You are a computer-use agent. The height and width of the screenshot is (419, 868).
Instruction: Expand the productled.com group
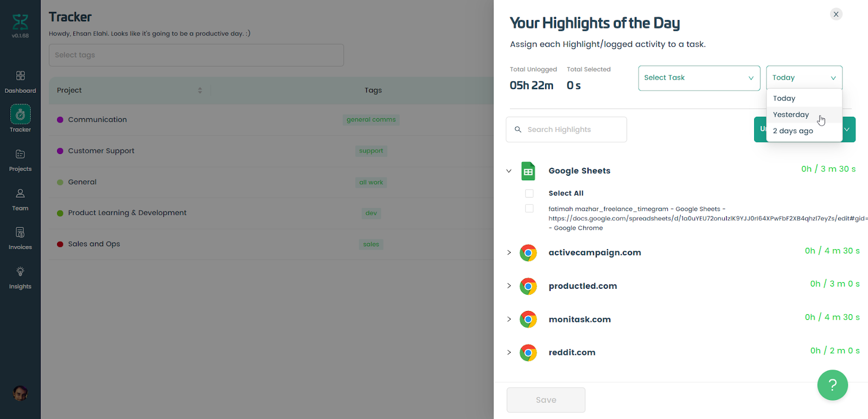pos(509,285)
